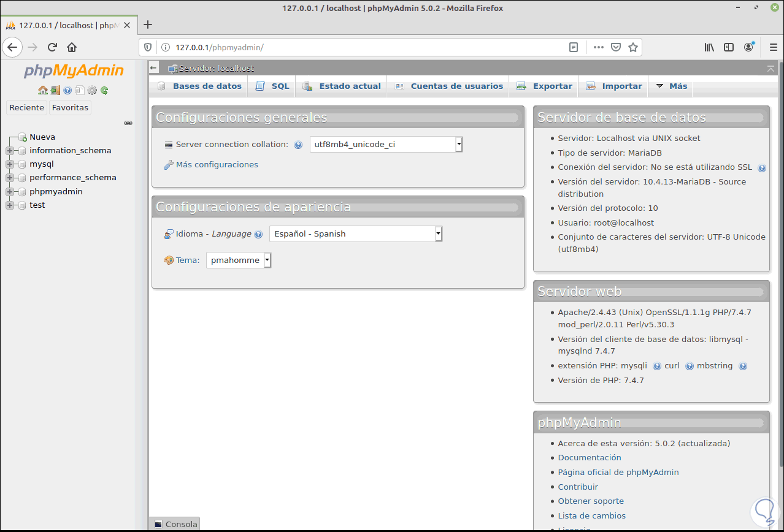Image resolution: width=784 pixels, height=532 pixels.
Task: Click help icon after curl extension
Action: pos(690,367)
